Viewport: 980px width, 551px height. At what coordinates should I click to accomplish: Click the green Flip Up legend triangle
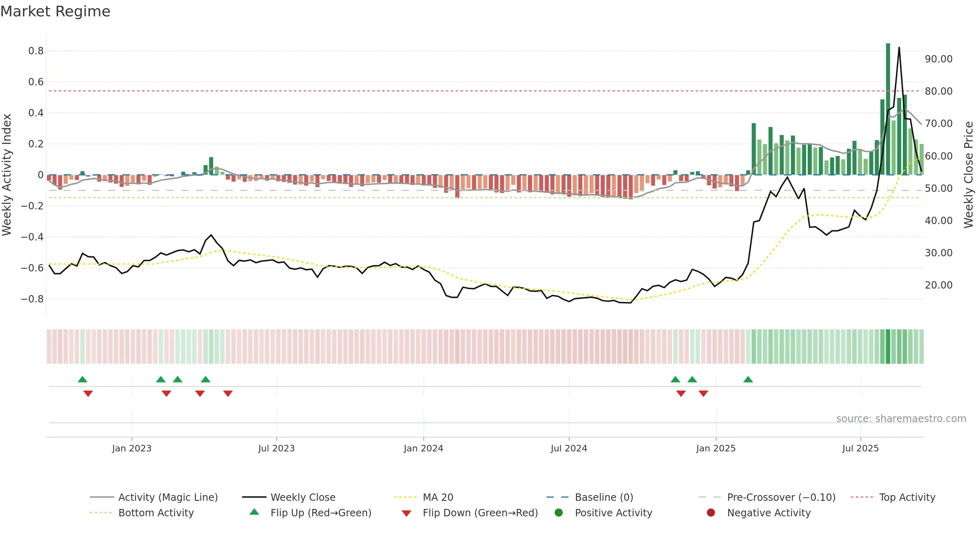point(254,512)
